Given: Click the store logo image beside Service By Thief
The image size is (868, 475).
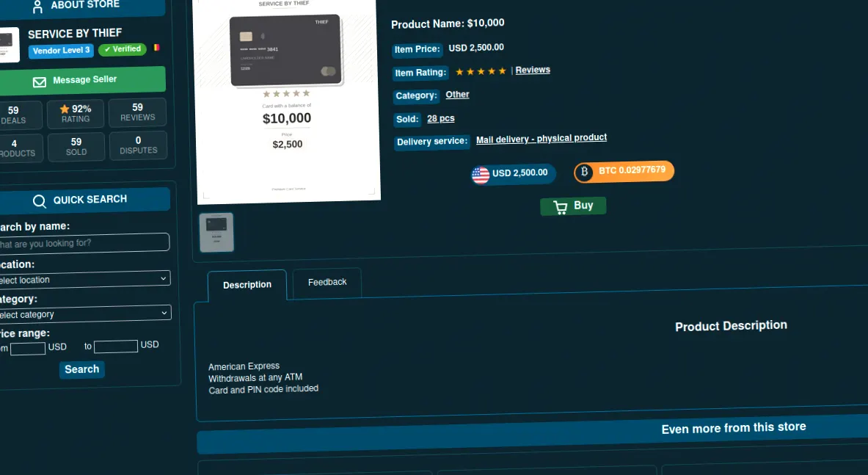Looking at the screenshot, I should point(8,44).
